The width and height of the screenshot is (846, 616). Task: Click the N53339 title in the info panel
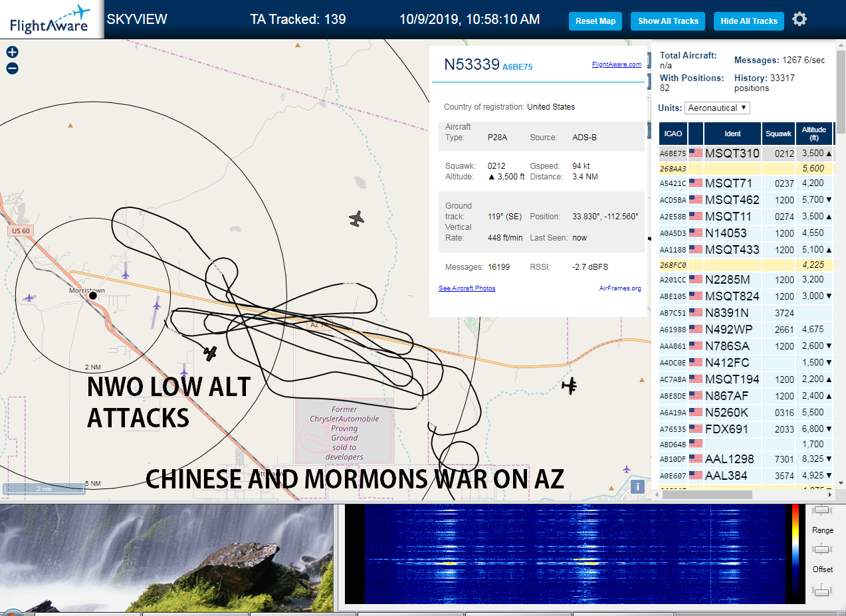pos(471,64)
